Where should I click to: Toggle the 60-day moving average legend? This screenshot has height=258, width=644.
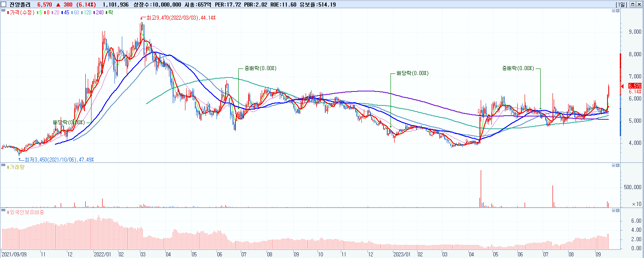pyautogui.click(x=75, y=13)
